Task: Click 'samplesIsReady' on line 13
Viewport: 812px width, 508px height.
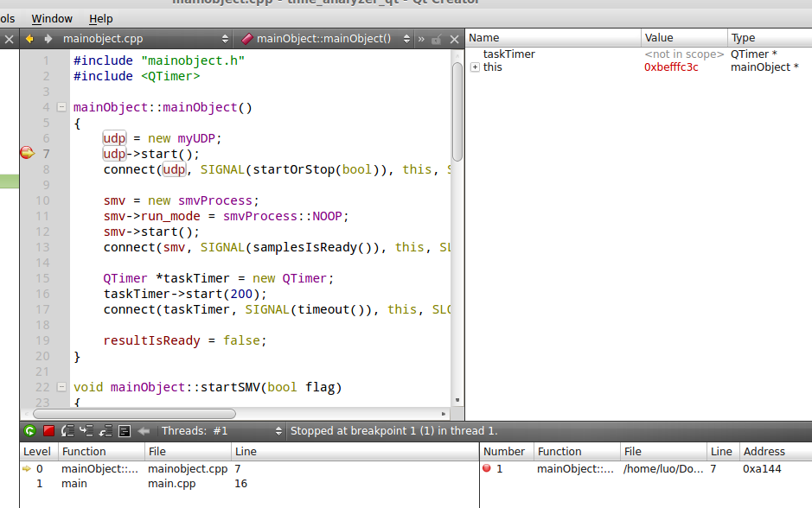Action: 305,247
